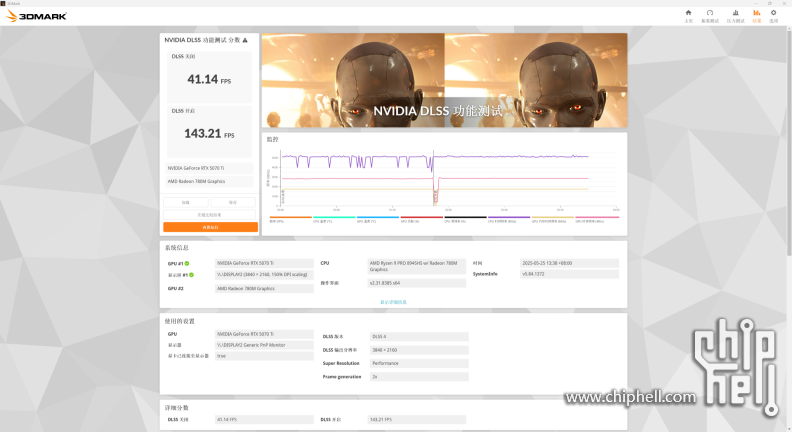Toggle the teal CPU temperature legend

(x=334, y=219)
